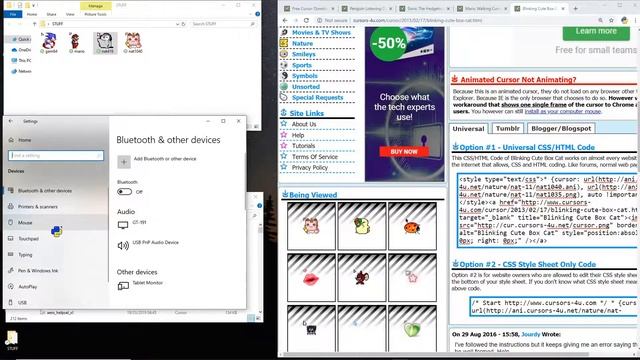Toggle the Bluetooth switch on

124,191
